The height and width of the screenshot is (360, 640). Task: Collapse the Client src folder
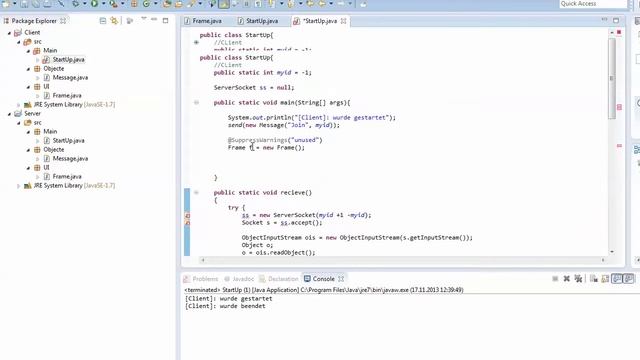19,42
